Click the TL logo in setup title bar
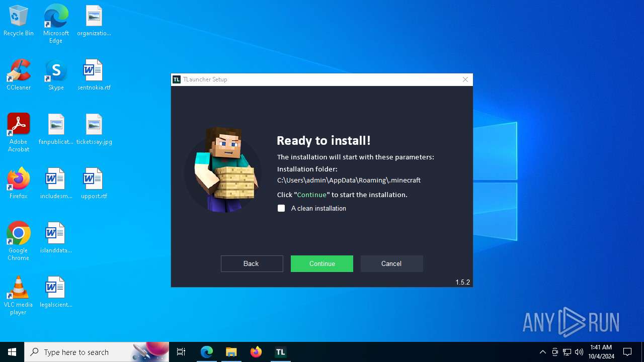 177,79
